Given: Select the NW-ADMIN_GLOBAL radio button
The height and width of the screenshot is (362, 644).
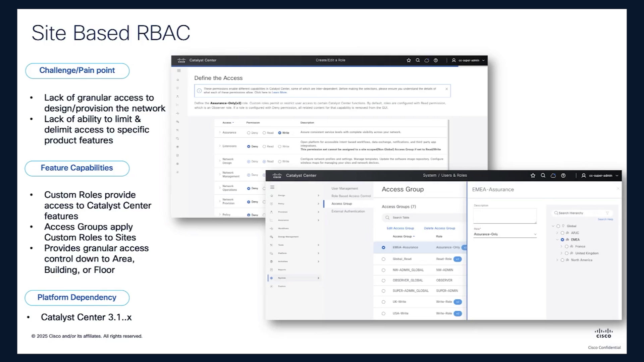Looking at the screenshot, I should coord(383,270).
